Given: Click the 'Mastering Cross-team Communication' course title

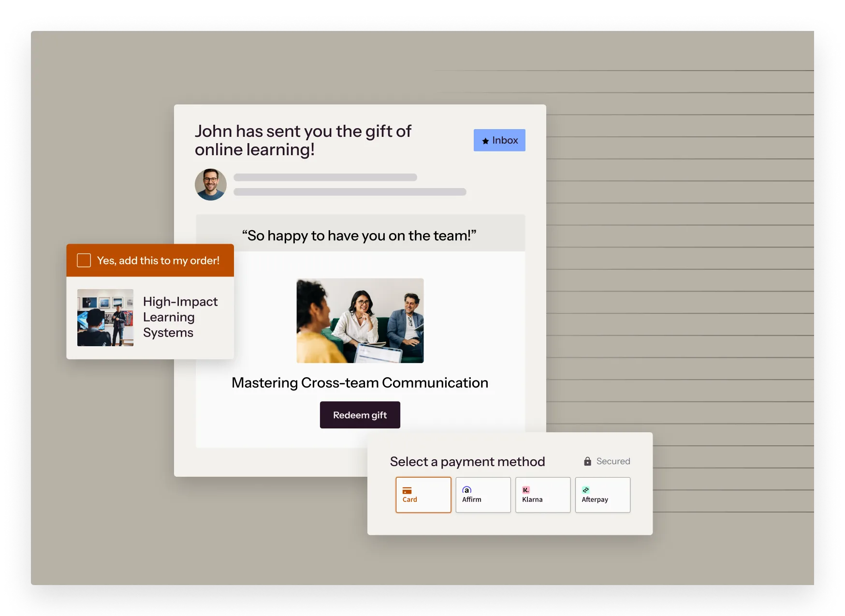Looking at the screenshot, I should tap(360, 382).
